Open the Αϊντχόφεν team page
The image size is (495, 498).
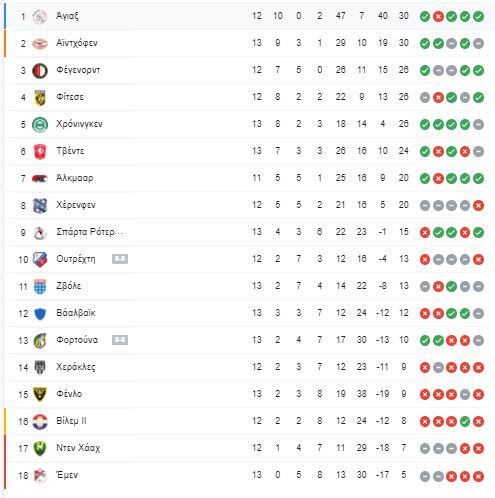[x=77, y=43]
